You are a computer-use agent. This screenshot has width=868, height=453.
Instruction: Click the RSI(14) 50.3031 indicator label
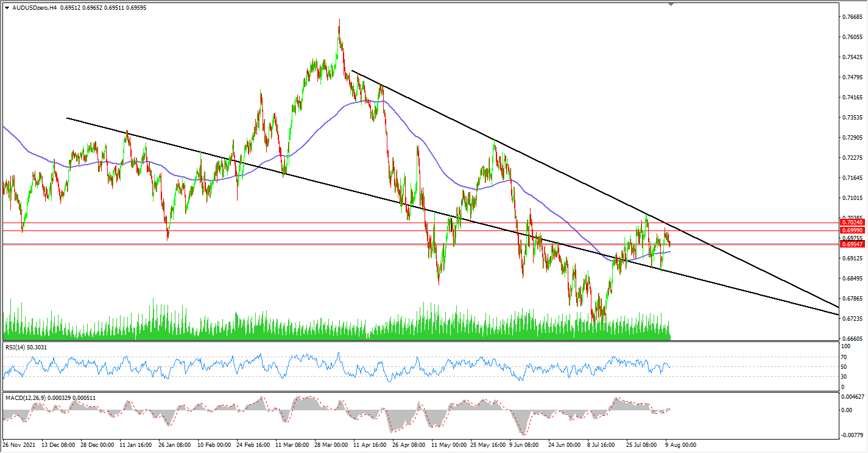[26, 347]
